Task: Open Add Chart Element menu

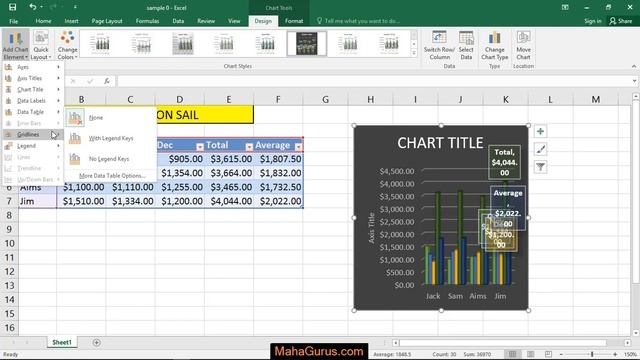Action: (x=15, y=45)
